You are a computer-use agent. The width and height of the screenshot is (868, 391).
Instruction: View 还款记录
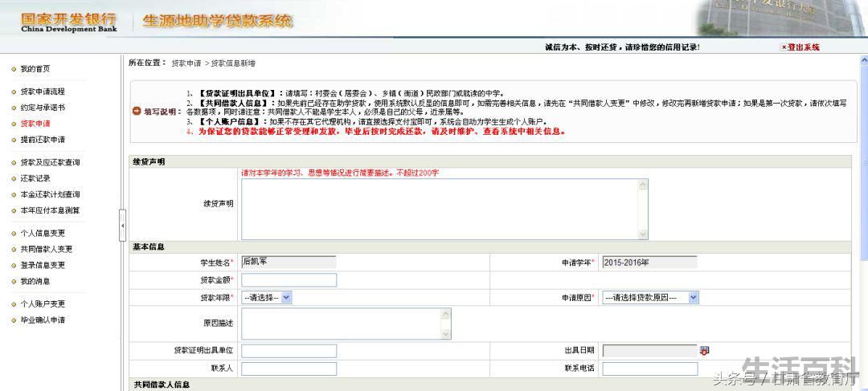point(35,178)
